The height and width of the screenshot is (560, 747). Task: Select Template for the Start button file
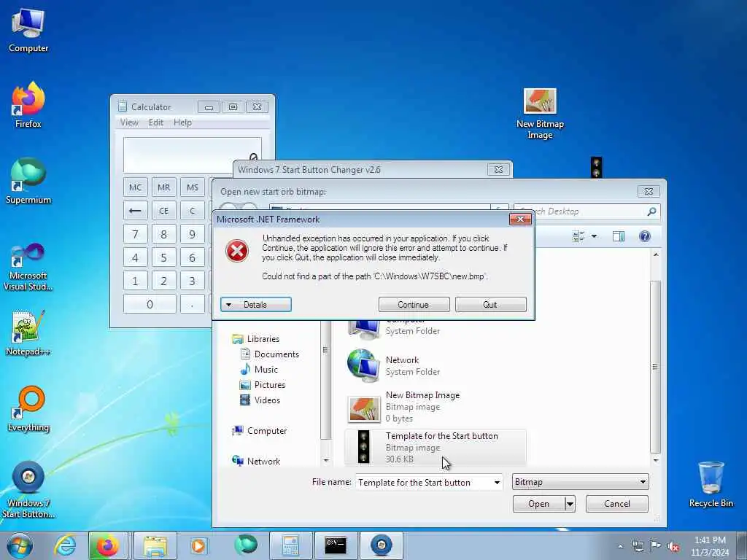pos(436,447)
